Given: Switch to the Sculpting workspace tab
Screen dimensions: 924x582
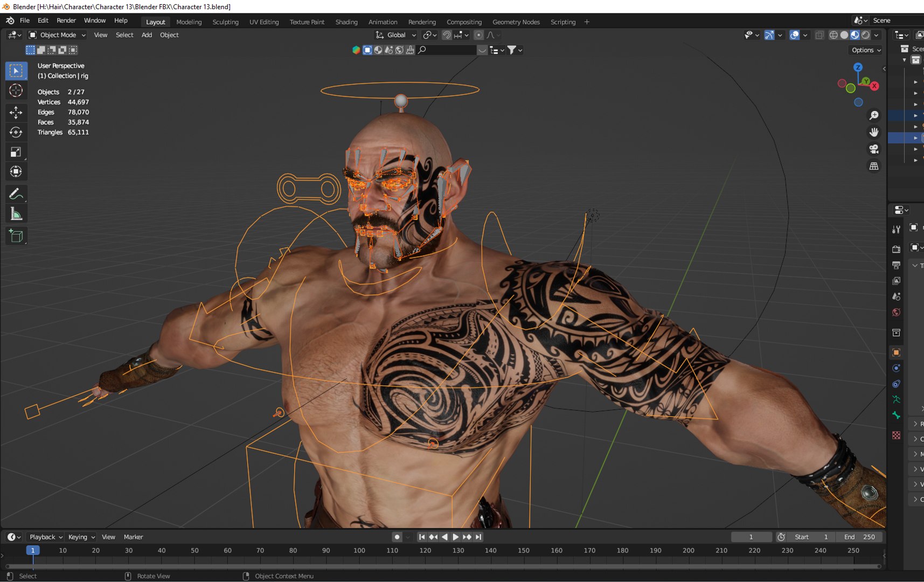Looking at the screenshot, I should click(x=225, y=22).
